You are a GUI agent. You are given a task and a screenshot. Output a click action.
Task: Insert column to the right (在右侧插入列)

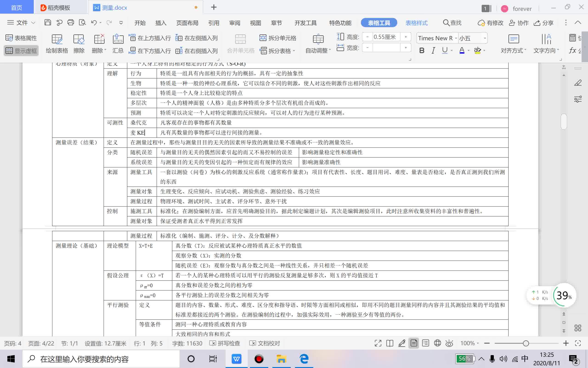196,51
